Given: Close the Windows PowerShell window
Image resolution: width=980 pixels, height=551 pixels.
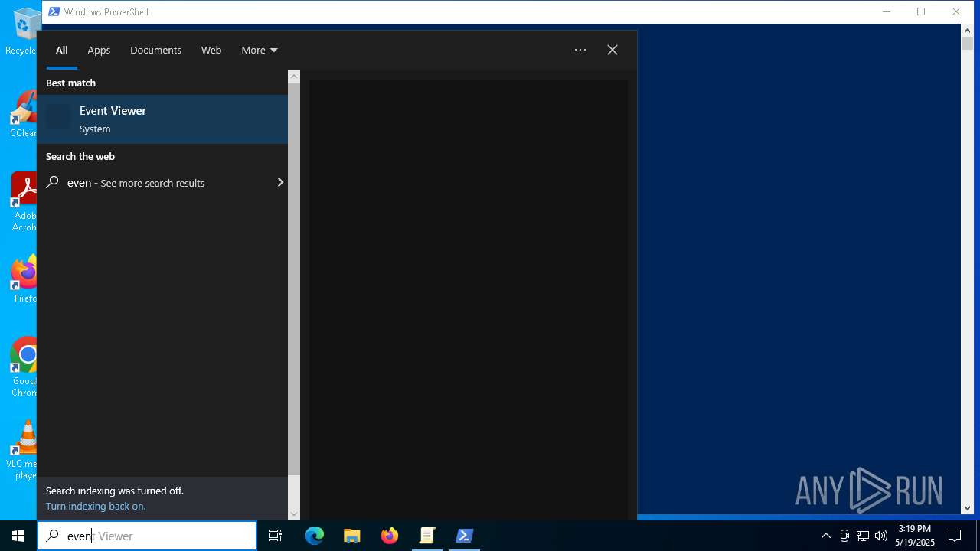Looking at the screenshot, I should 956,11.
